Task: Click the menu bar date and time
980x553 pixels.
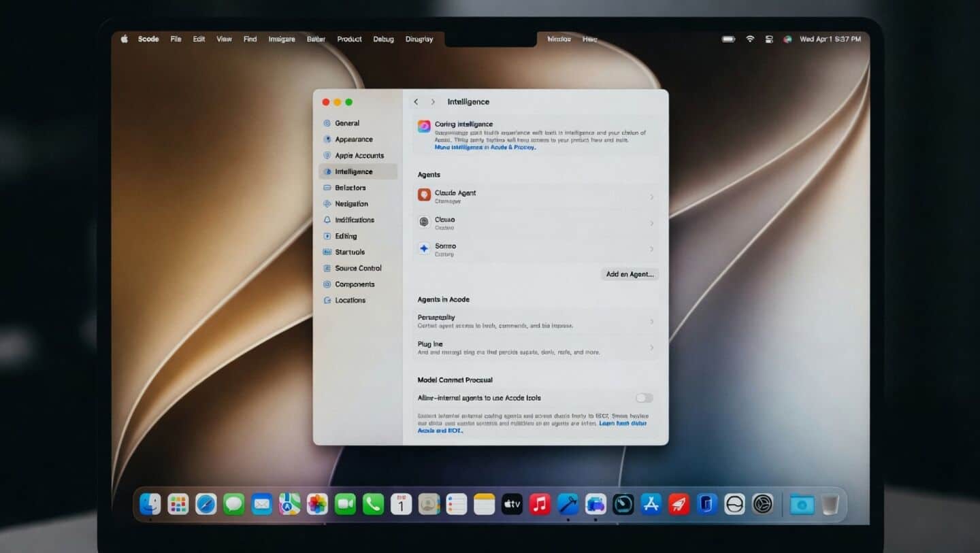Action: tap(830, 39)
